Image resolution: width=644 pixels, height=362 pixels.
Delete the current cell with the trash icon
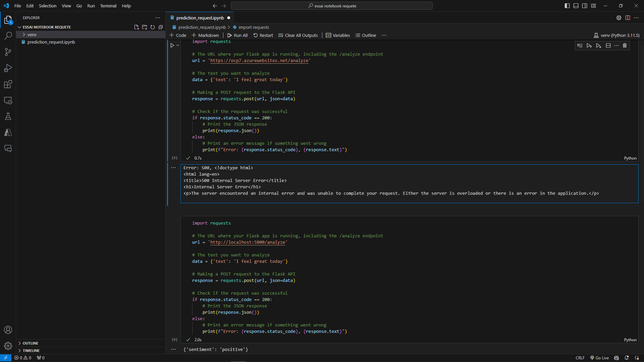coord(625,46)
